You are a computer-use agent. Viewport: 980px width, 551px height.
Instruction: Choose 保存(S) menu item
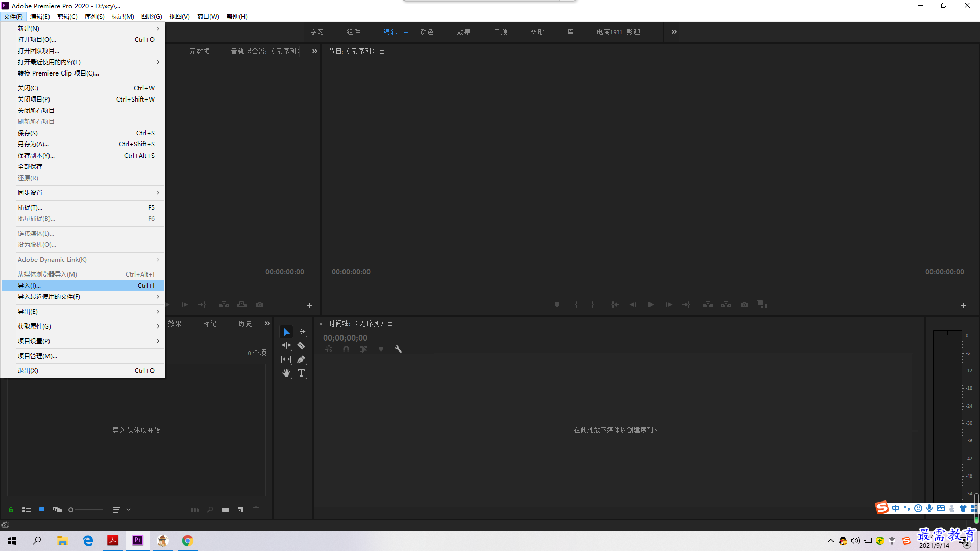83,133
